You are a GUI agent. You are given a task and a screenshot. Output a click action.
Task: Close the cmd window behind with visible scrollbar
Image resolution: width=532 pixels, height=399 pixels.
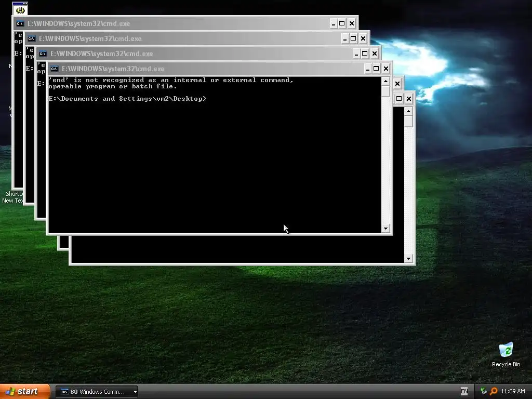(409, 99)
